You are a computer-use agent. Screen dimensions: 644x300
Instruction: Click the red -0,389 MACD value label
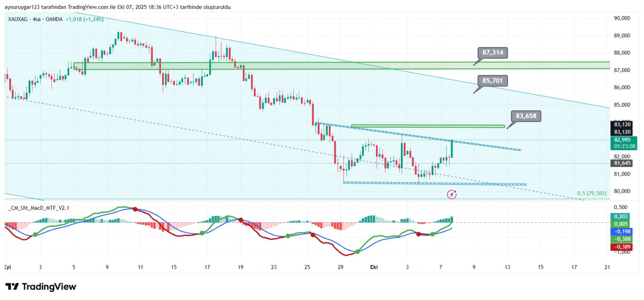[x=621, y=247]
